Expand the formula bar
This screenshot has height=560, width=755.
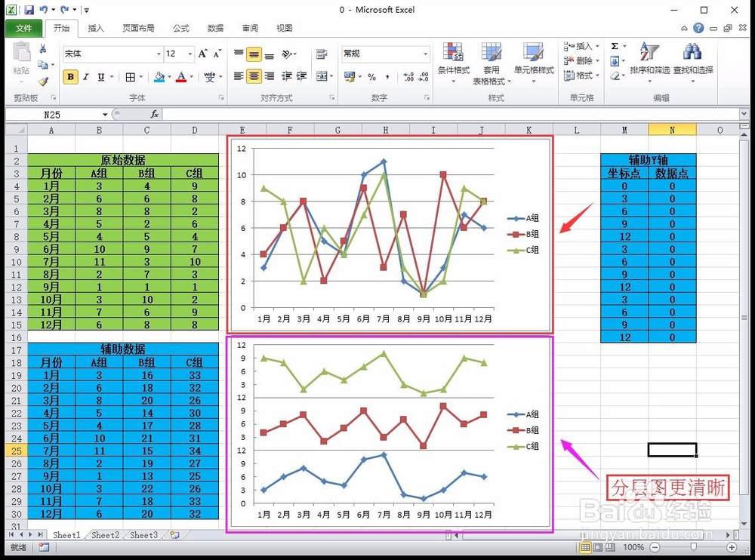(744, 114)
